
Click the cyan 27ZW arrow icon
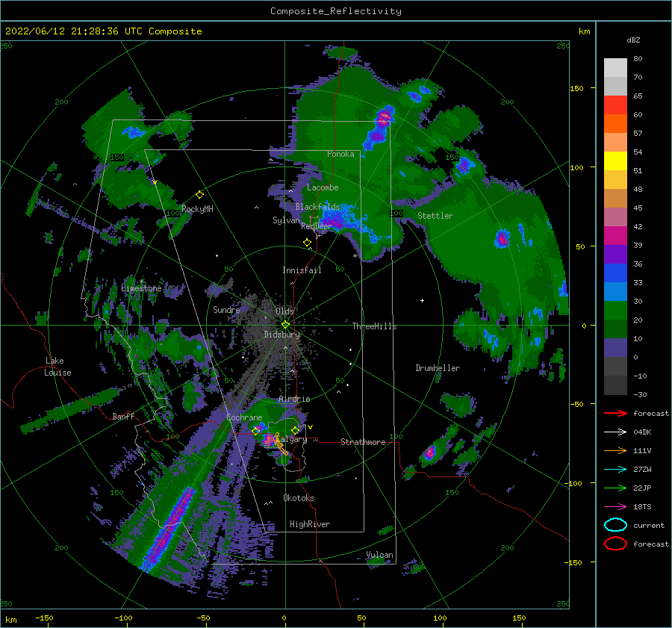[615, 470]
